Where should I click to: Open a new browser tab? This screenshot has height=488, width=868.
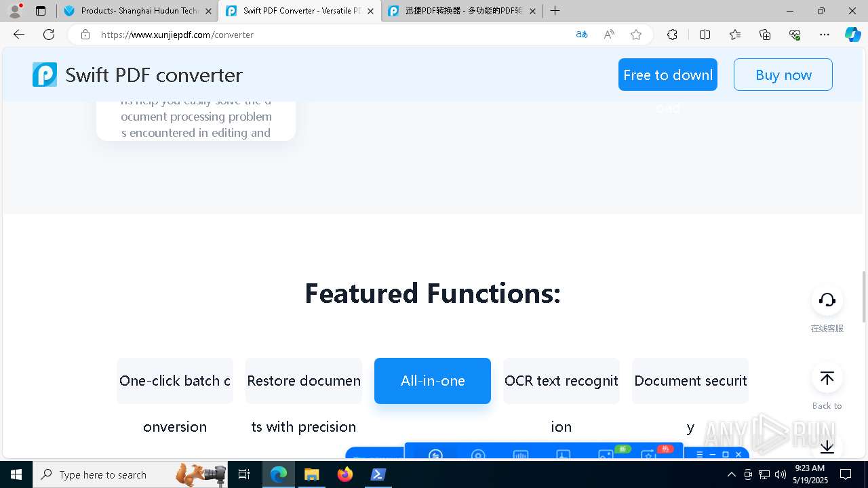555,11
